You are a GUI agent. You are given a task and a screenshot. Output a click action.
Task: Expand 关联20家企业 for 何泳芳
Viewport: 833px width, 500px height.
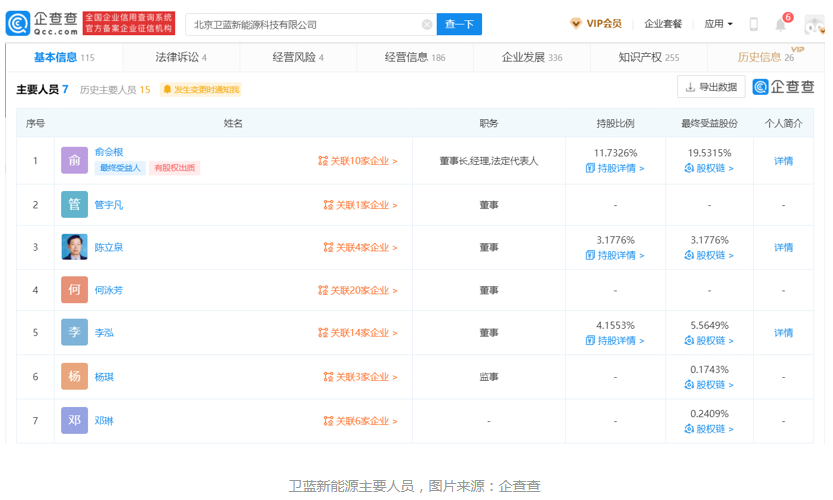pos(358,291)
